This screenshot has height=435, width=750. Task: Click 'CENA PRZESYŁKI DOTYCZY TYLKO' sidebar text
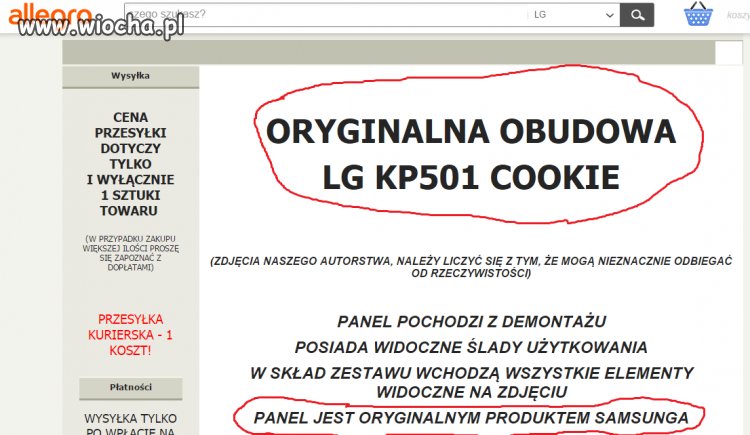point(130,141)
